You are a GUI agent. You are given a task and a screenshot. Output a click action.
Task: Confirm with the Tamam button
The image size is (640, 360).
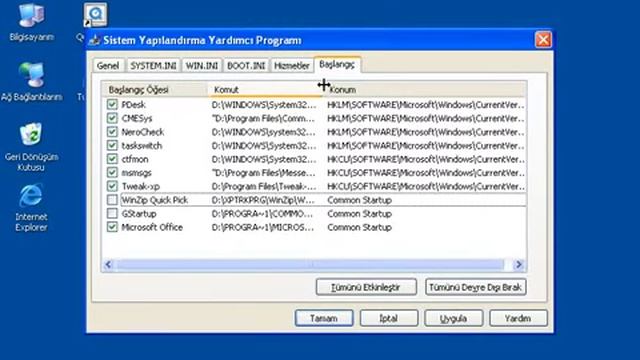pyautogui.click(x=324, y=318)
